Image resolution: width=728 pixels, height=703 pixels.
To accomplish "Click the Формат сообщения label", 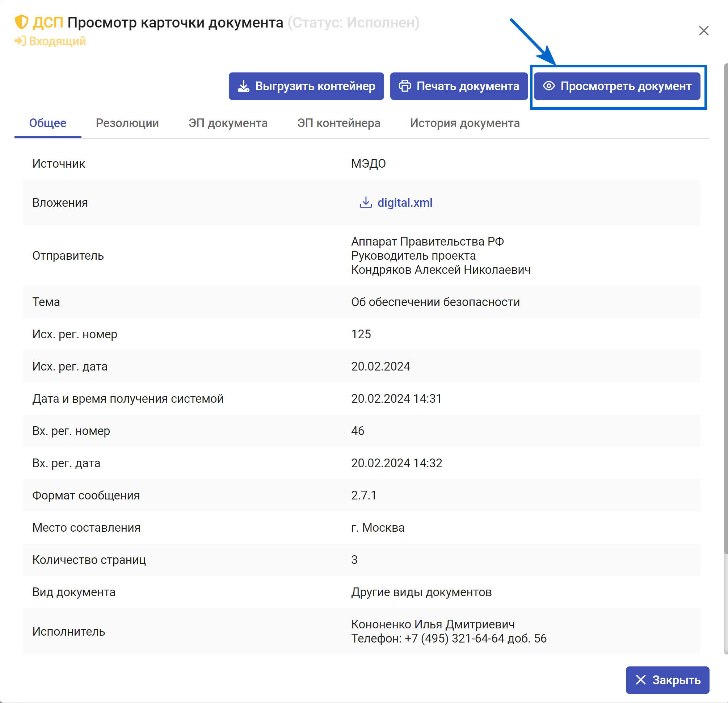I will tap(86, 495).
